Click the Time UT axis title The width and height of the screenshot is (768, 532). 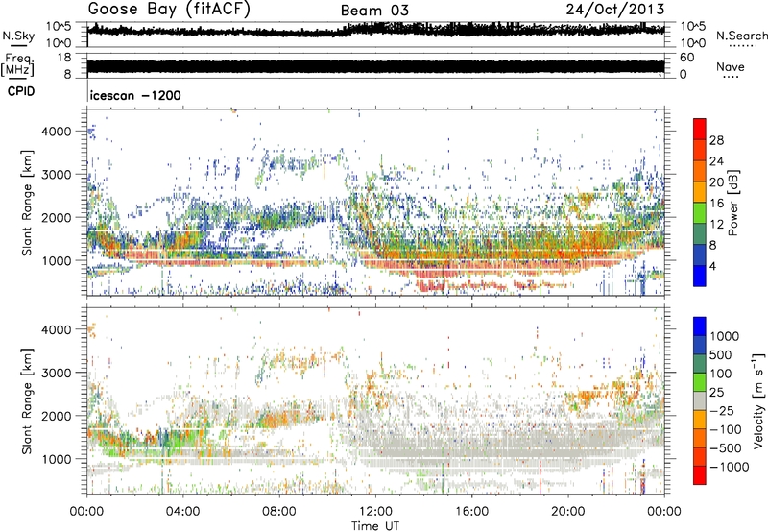pos(375,526)
